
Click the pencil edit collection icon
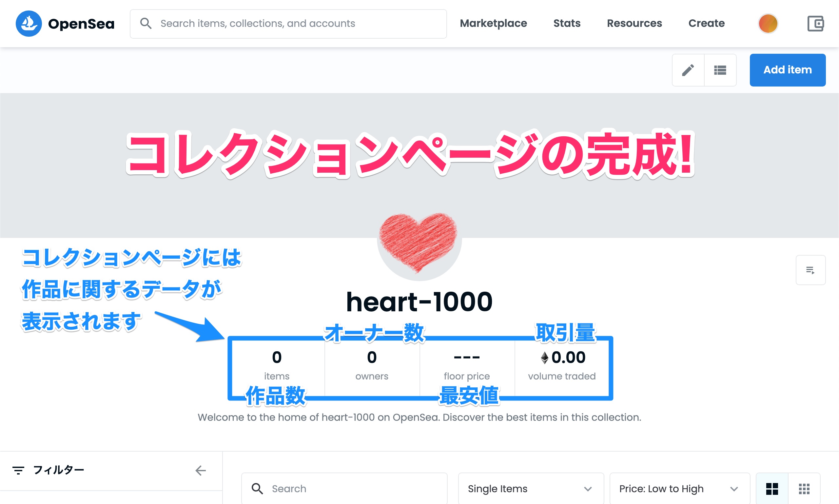pyautogui.click(x=688, y=70)
